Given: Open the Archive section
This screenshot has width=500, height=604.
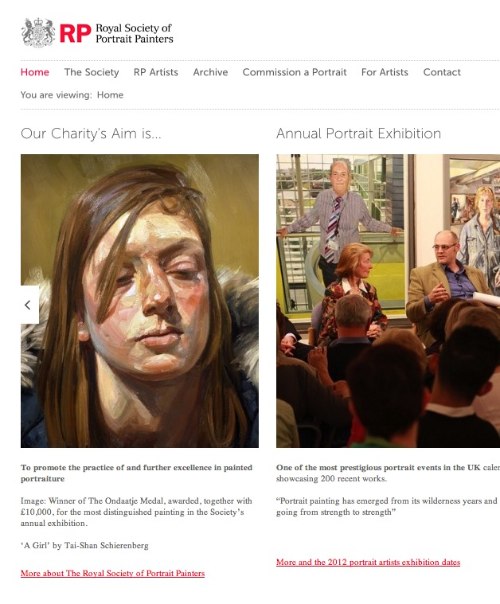Looking at the screenshot, I should pos(211,72).
